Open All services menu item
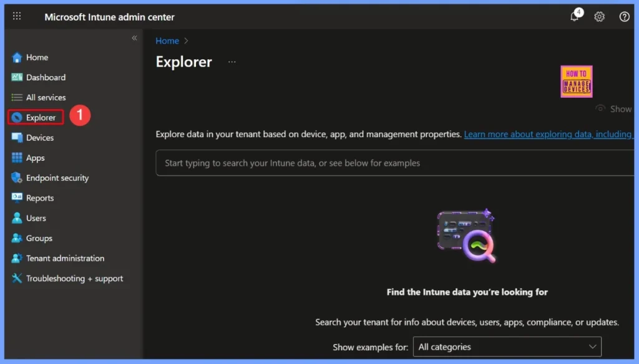Screen dimensions: 639x364 (x=46, y=97)
